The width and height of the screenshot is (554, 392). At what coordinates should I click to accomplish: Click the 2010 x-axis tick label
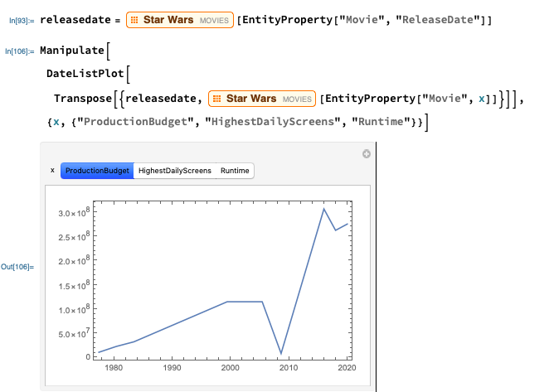pos(289,368)
